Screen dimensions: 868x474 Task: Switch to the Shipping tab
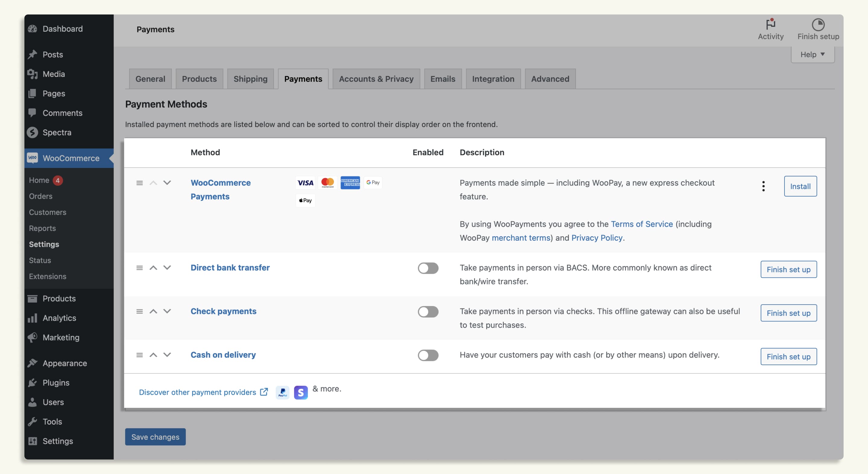click(x=250, y=79)
